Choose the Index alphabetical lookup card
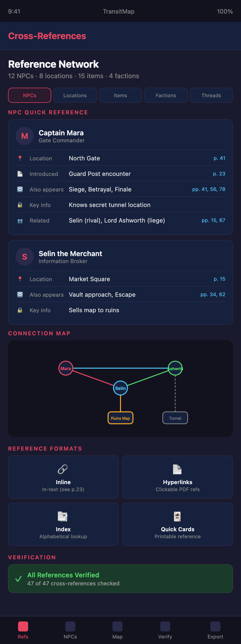The image size is (241, 644). coord(63,524)
